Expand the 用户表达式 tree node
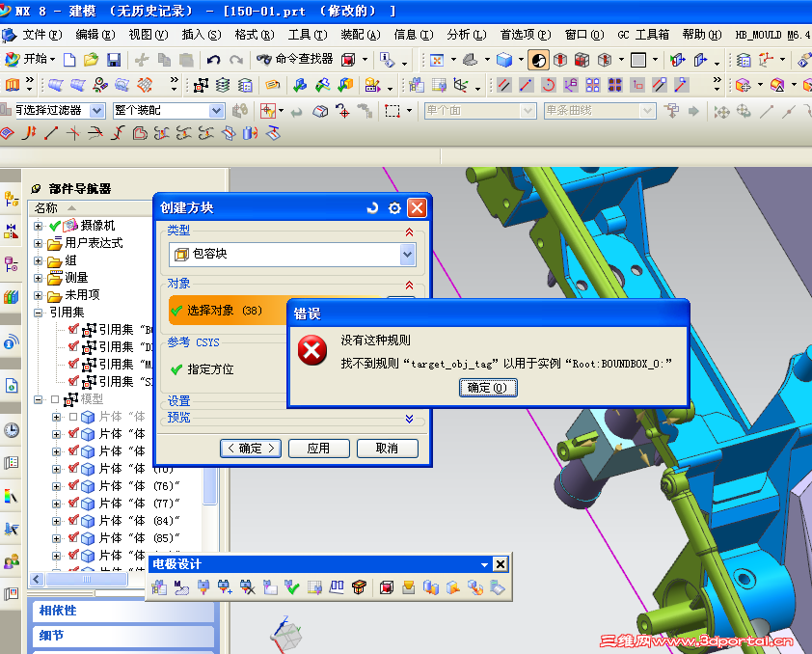Image resolution: width=812 pixels, height=654 pixels. click(x=38, y=243)
